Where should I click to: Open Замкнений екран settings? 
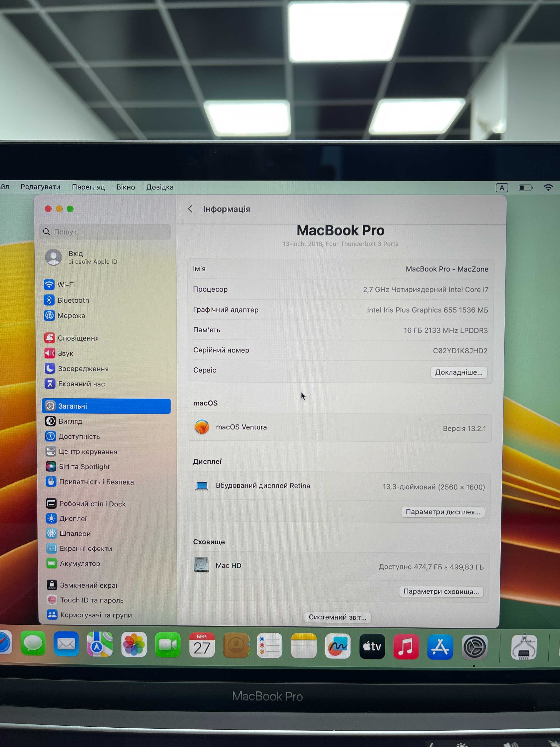[x=83, y=585]
